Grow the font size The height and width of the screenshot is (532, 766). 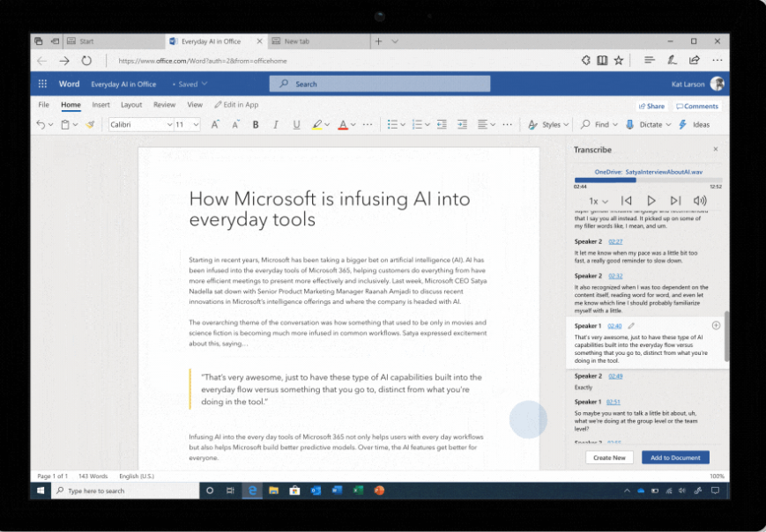tap(214, 124)
